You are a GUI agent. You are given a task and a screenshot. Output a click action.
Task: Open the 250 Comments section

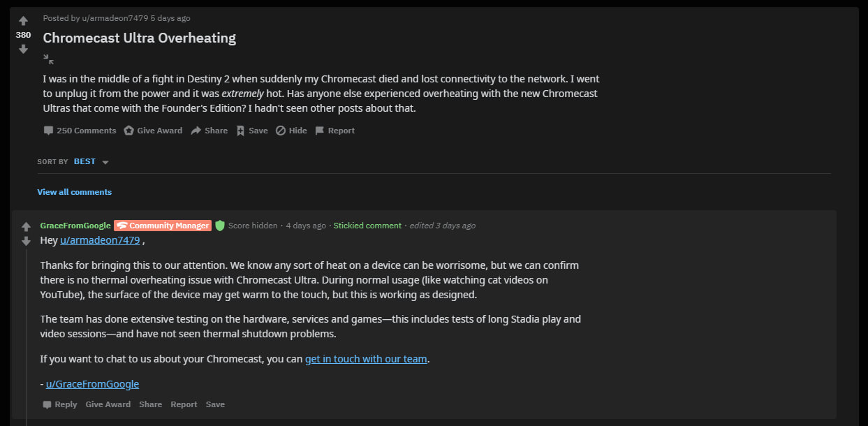point(80,131)
